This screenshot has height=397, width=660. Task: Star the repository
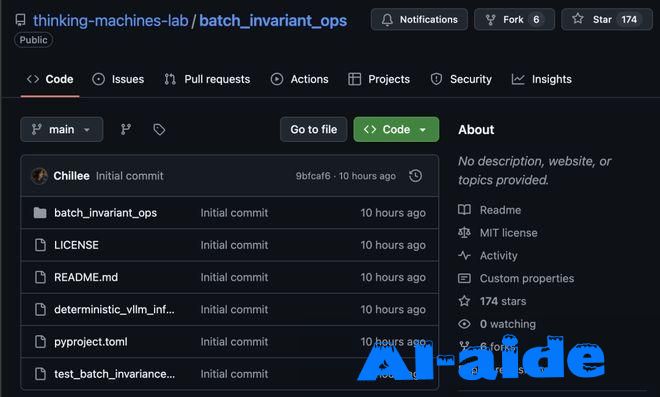607,19
